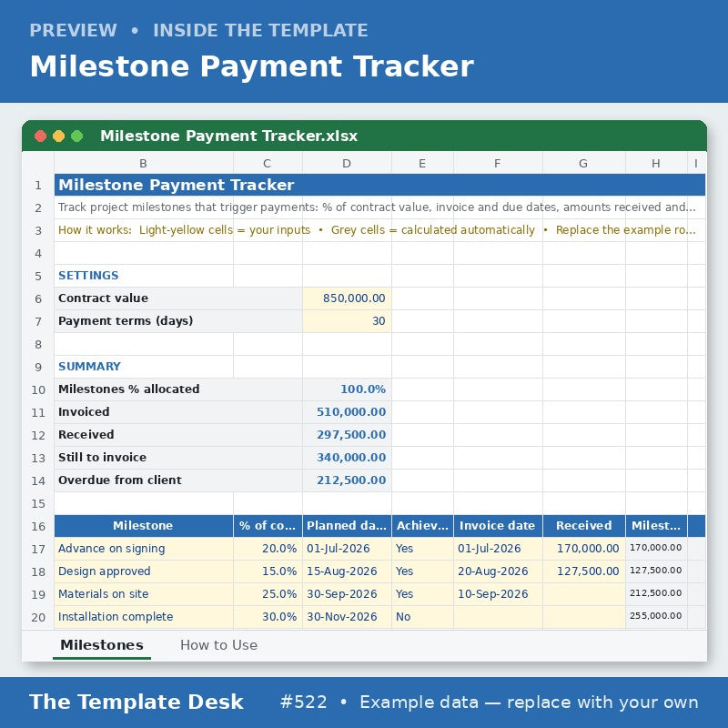Click the 'Achiev...' table header
Screen dimensions: 728x728
click(422, 526)
